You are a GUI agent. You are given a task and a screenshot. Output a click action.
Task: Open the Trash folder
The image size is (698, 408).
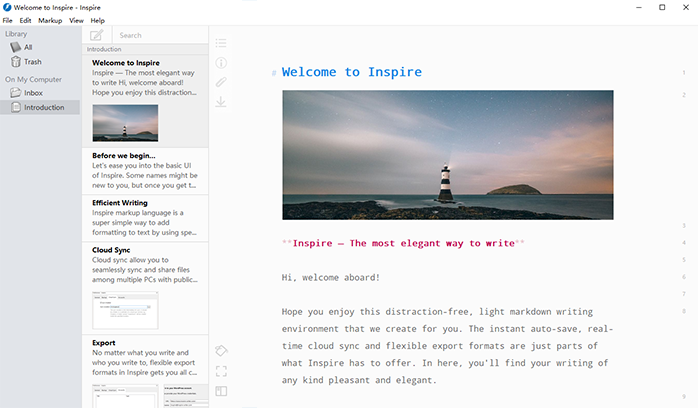[x=32, y=62]
